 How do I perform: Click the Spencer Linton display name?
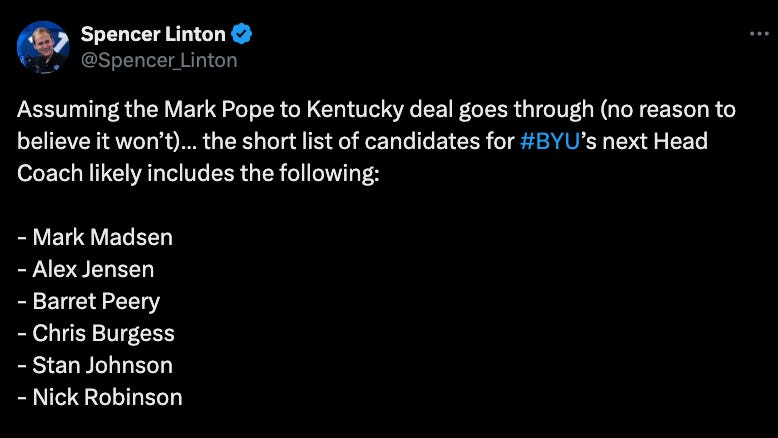(x=153, y=34)
